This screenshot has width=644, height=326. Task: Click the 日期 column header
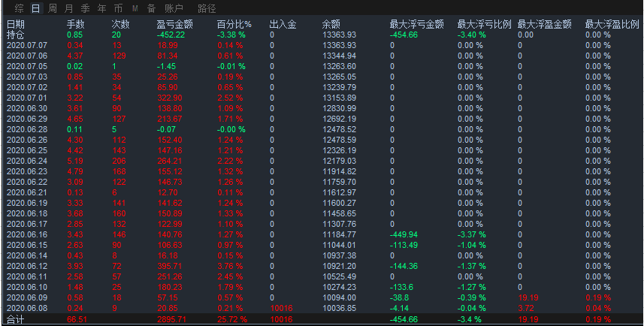click(x=16, y=25)
